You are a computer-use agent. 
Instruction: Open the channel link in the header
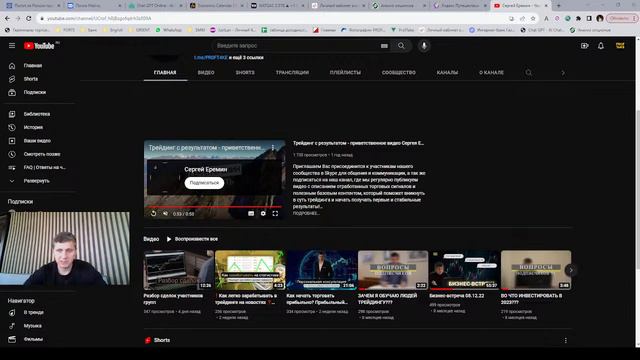point(211,58)
